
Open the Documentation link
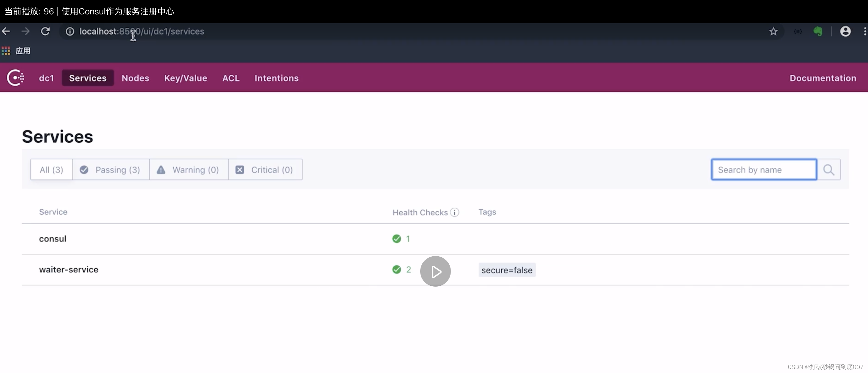[x=823, y=78]
